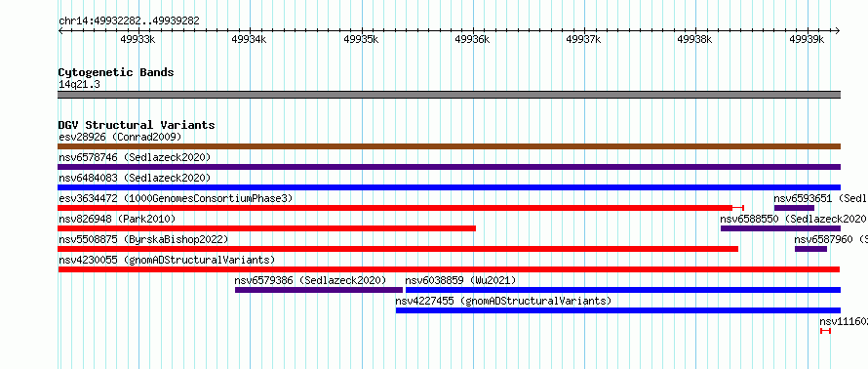Click the 49935k ruler position

(x=362, y=39)
